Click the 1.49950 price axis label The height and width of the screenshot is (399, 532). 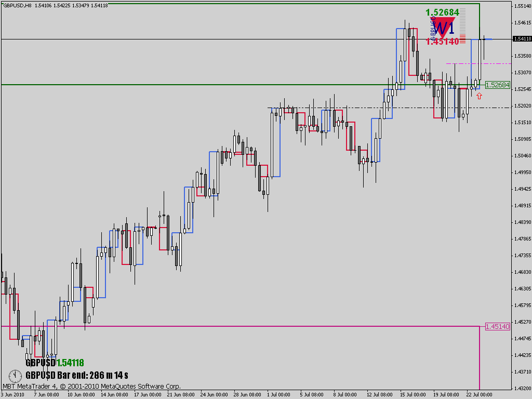pyautogui.click(x=522, y=172)
